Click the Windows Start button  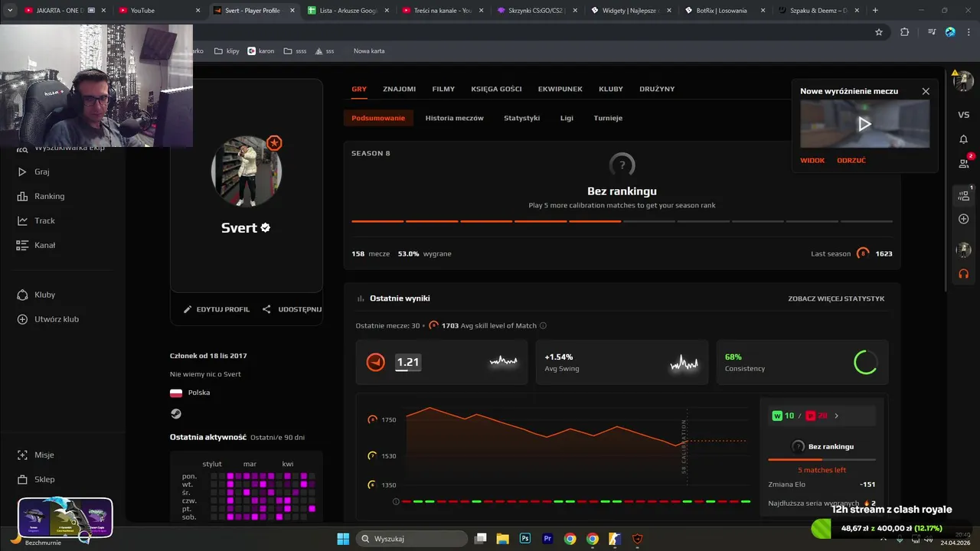343,539
